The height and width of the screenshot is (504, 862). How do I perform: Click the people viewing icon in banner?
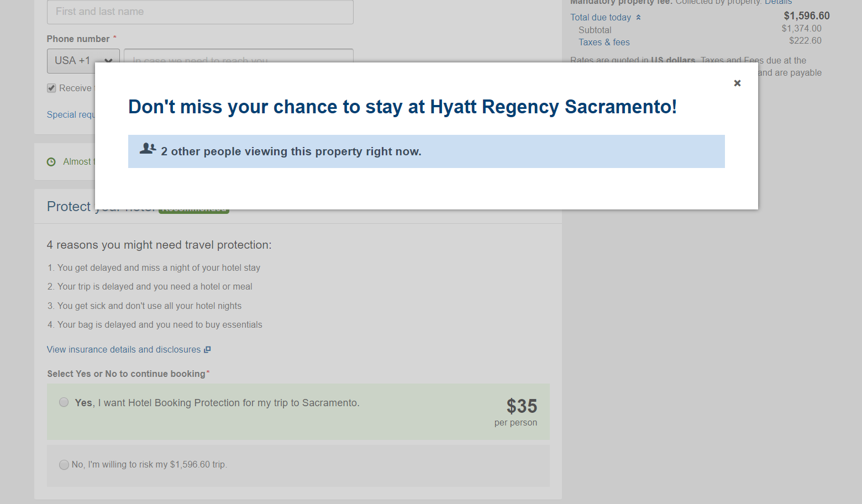[x=148, y=148]
